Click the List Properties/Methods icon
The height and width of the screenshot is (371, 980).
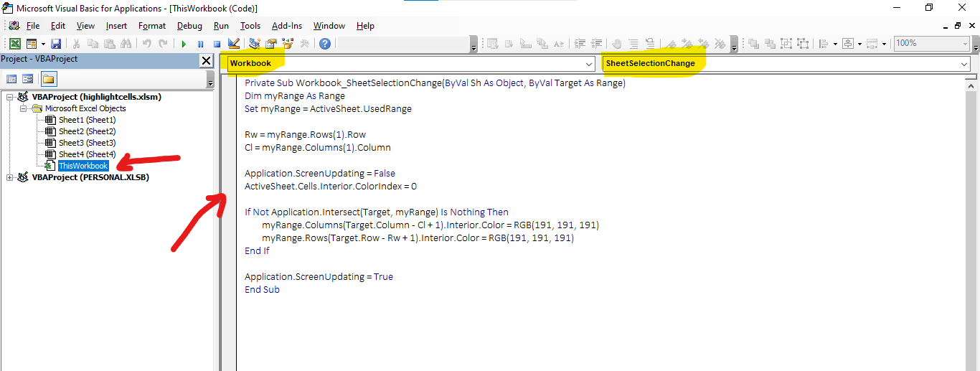tap(493, 44)
